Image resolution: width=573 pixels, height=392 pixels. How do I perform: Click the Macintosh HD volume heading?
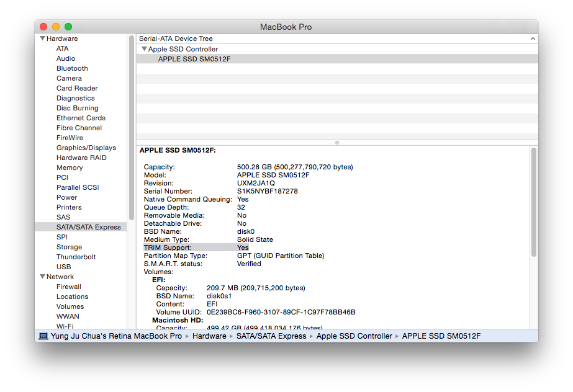pyautogui.click(x=178, y=320)
